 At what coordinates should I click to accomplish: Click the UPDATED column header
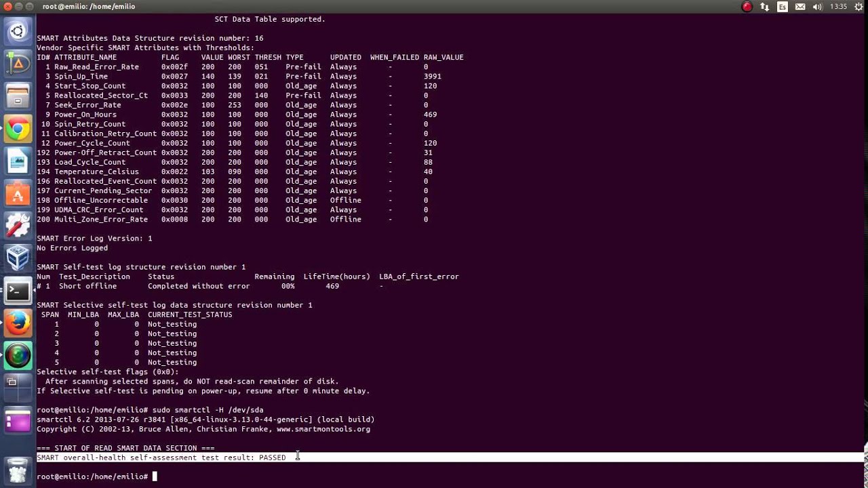point(346,57)
